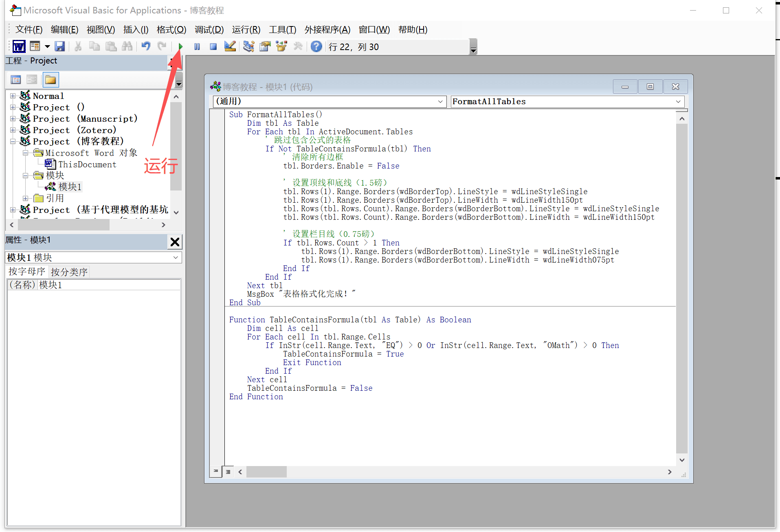Viewport: 780px width, 532px height.
Task: Open the Object Browser from the toolbar
Action: coord(281,47)
